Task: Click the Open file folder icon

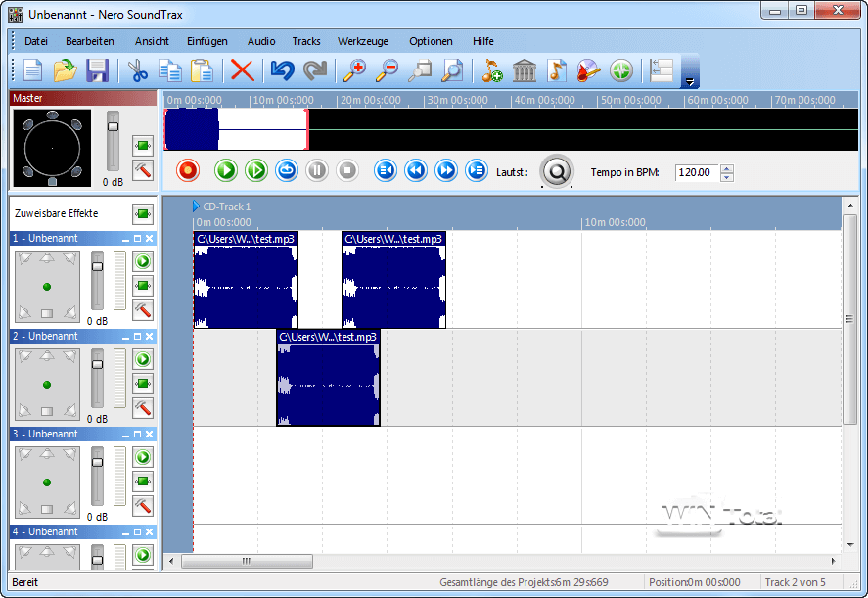Action: pyautogui.click(x=66, y=70)
